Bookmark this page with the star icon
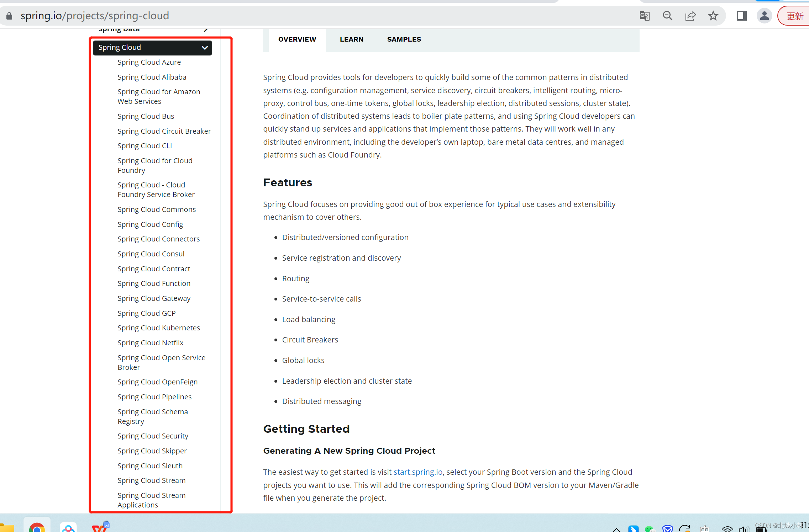Viewport: 809px width, 532px height. [713, 16]
